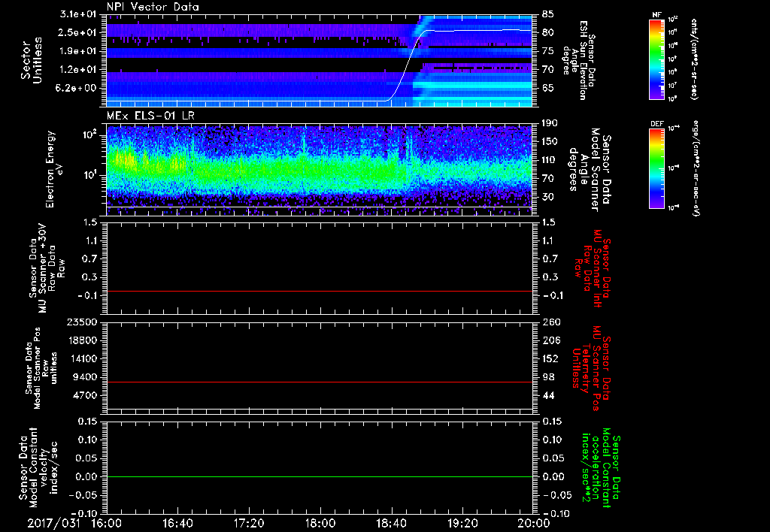
Task: Click the '2.5e+01' sector tick value
Action: coord(78,32)
